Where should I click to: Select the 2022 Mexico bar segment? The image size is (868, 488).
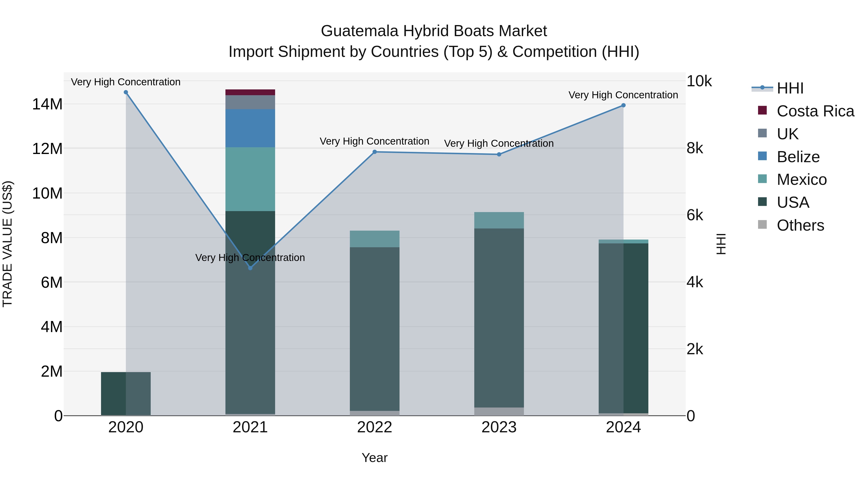(x=375, y=239)
